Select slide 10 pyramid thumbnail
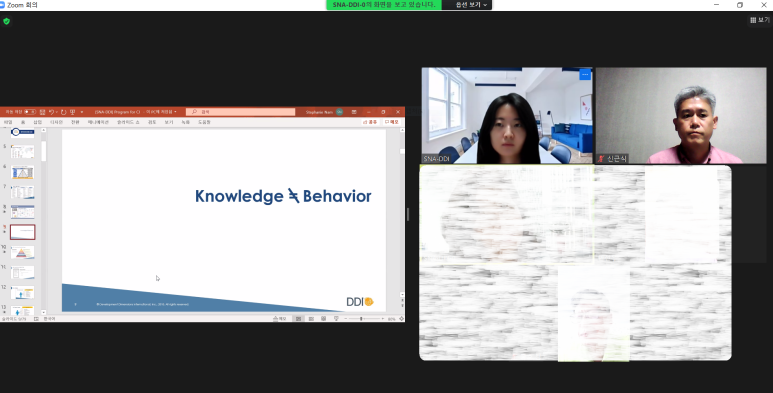The height and width of the screenshot is (393, 773). pos(23,252)
